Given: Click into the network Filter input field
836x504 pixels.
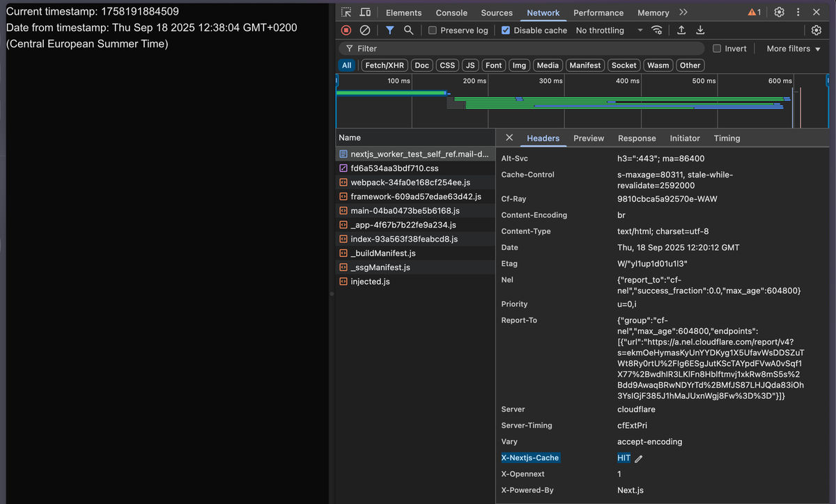Looking at the screenshot, I should pyautogui.click(x=488, y=48).
